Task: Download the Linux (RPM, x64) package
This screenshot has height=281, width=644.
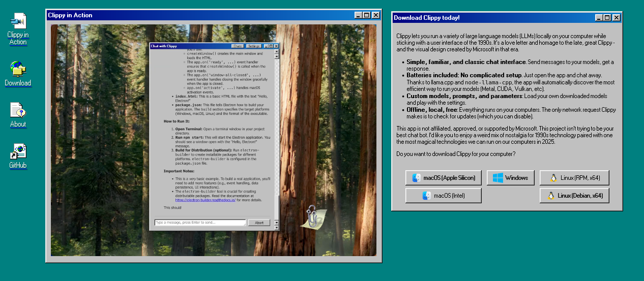Action: [574, 178]
